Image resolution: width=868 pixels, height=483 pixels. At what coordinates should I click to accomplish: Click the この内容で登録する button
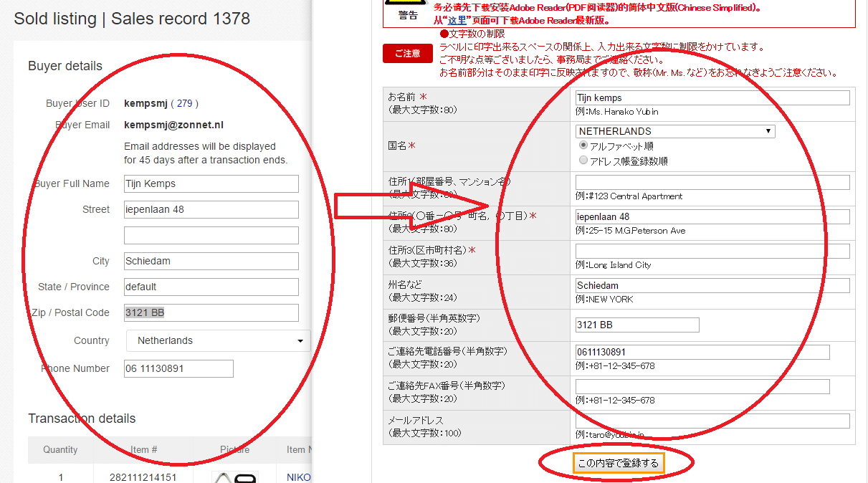[618, 463]
